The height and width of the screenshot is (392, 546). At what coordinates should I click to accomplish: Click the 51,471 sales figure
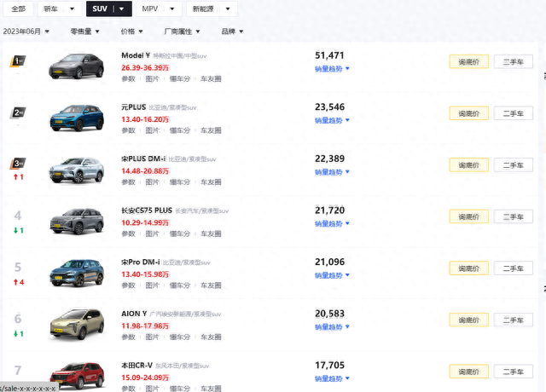[x=329, y=55]
